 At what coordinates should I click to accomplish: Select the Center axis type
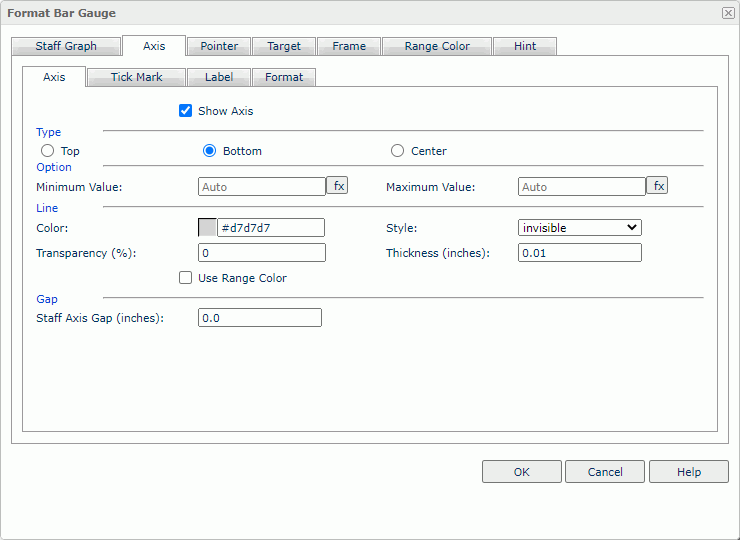(x=398, y=151)
